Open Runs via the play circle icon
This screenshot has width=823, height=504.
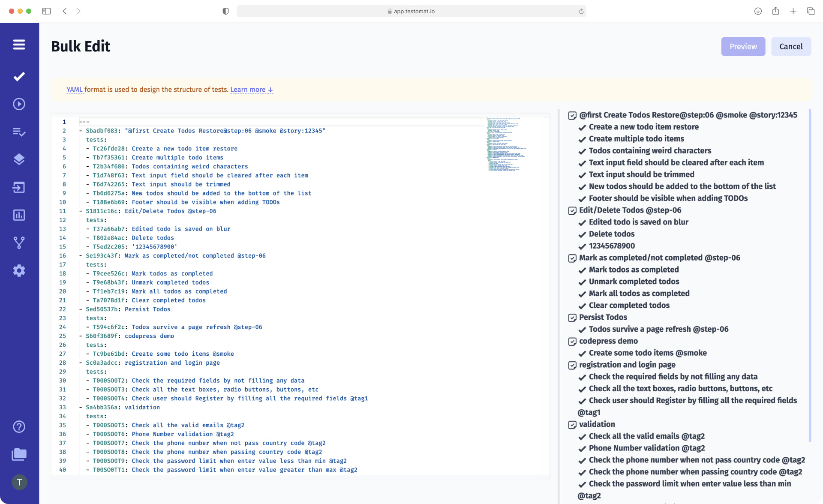19,104
